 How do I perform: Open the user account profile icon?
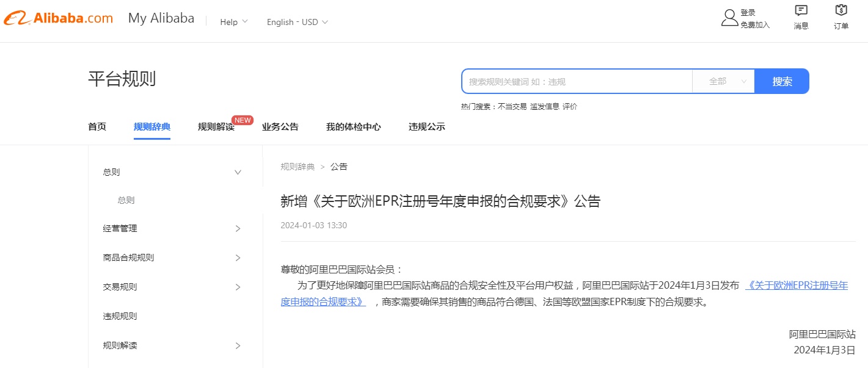tap(729, 18)
